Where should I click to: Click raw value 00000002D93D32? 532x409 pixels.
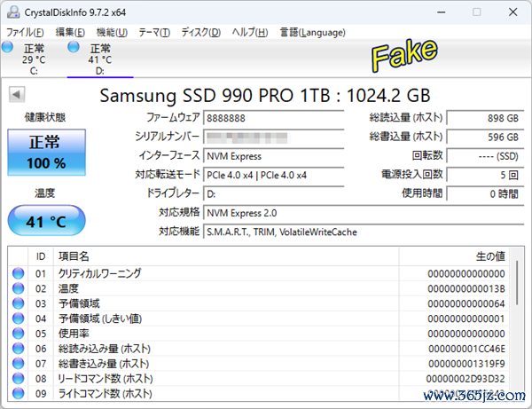[465, 379]
